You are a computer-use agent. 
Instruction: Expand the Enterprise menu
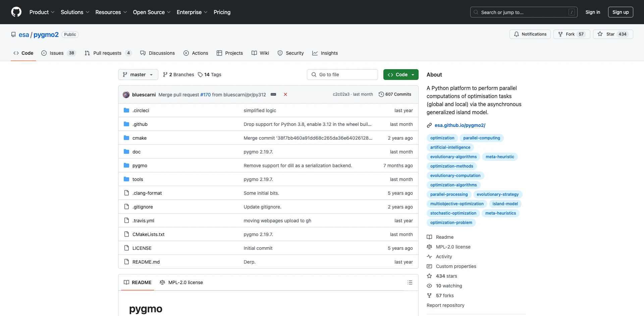coord(192,12)
